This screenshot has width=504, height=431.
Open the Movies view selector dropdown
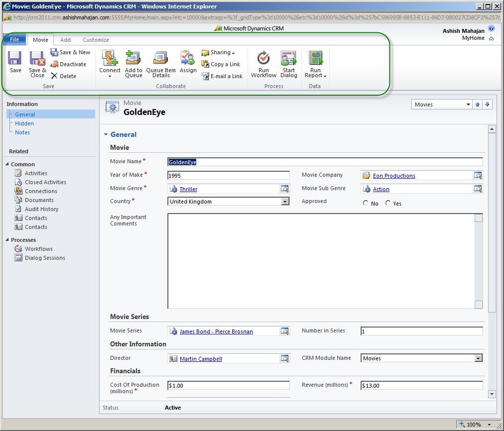pyautogui.click(x=468, y=105)
